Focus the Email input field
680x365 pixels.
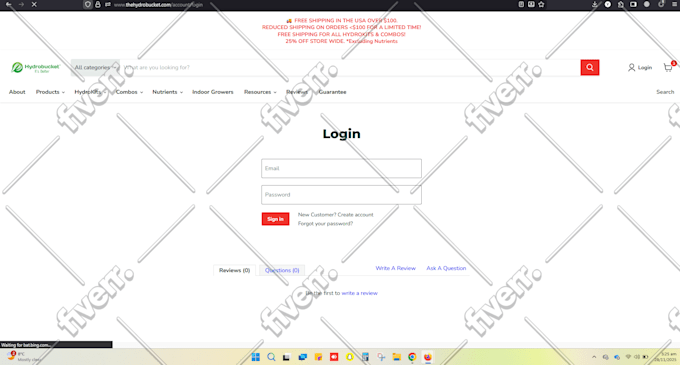click(341, 168)
